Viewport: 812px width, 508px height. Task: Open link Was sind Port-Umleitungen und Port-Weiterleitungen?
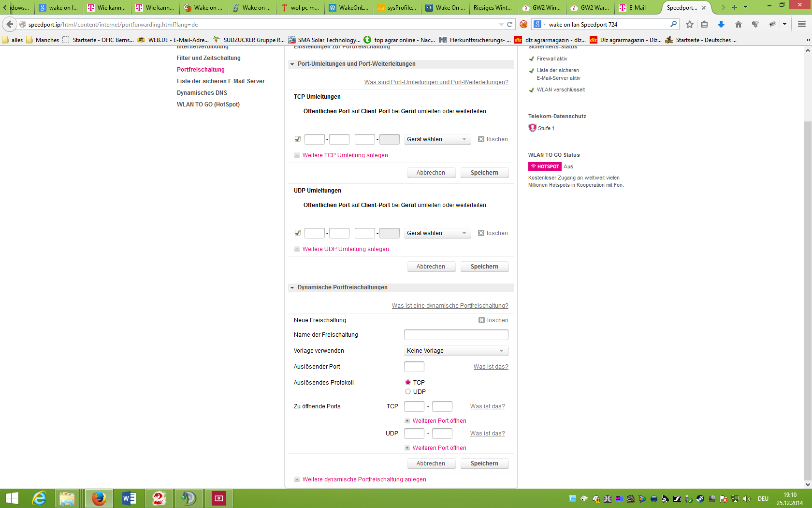436,82
